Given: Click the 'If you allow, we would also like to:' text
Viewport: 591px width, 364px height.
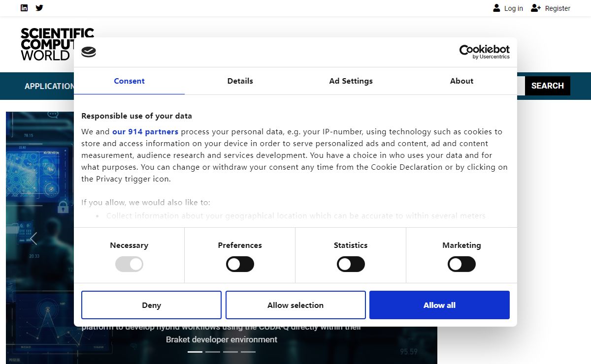Looking at the screenshot, I should (146, 203).
